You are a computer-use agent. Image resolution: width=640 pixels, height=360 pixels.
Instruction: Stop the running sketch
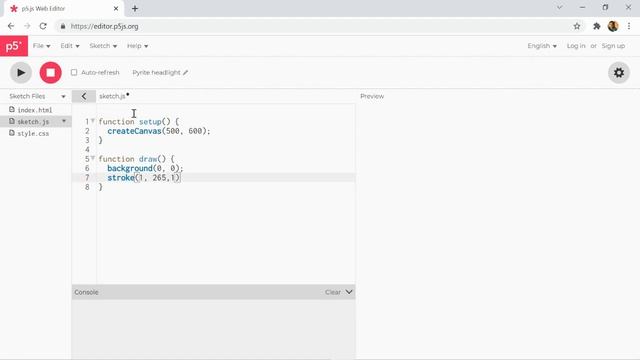51,73
